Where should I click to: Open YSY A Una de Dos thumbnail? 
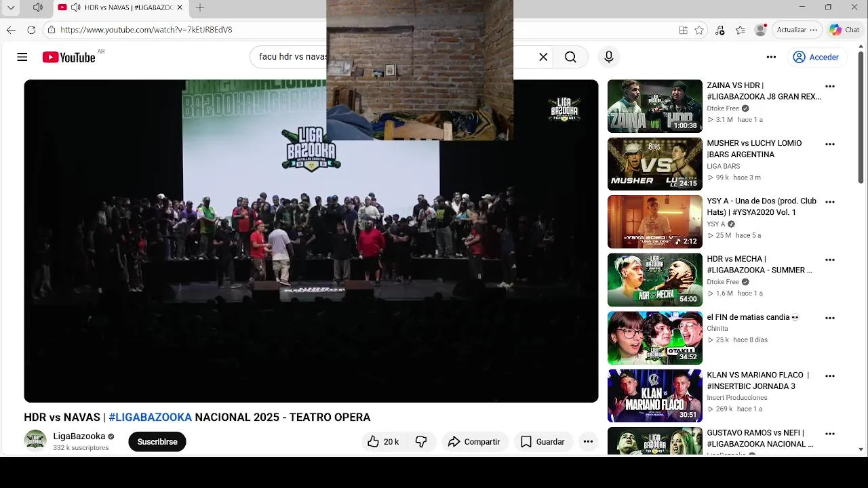655,222
